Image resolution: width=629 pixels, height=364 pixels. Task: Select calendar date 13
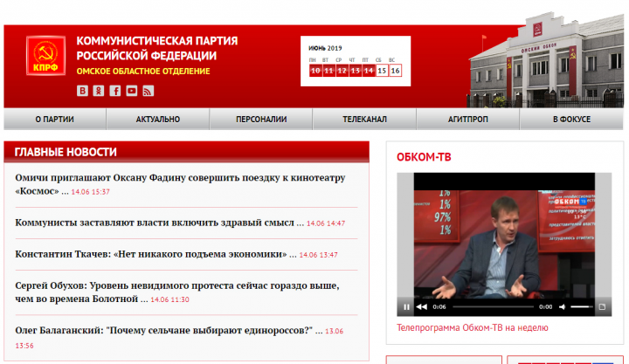click(x=356, y=71)
